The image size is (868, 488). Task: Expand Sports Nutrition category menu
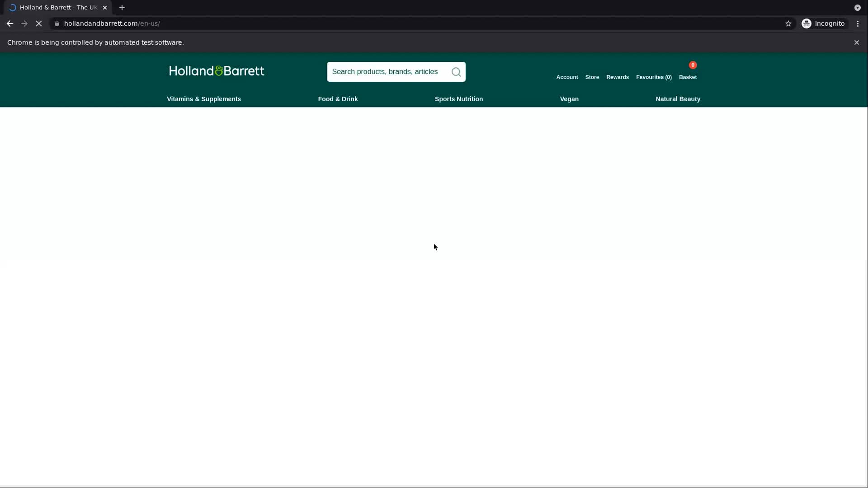(458, 99)
